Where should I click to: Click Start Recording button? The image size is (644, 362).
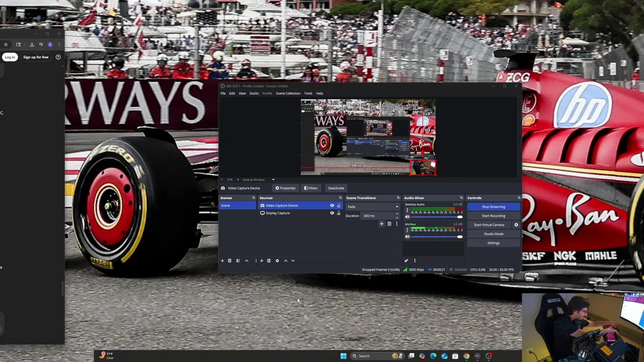coord(494,216)
